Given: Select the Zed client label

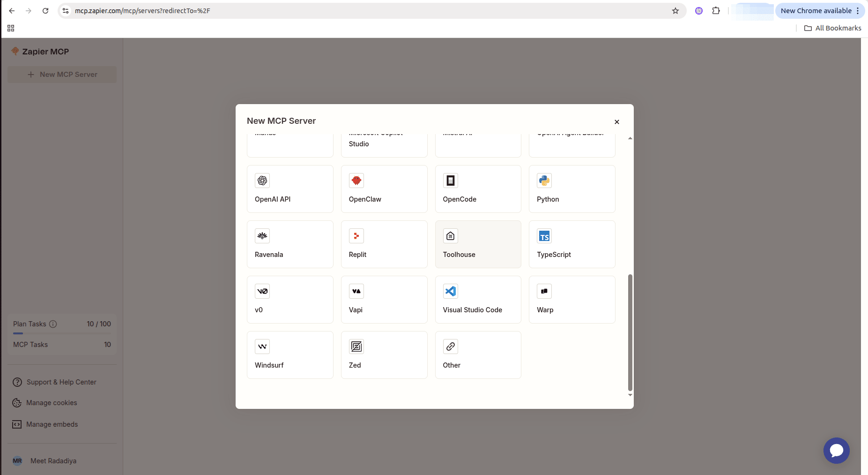Looking at the screenshot, I should point(355,365).
